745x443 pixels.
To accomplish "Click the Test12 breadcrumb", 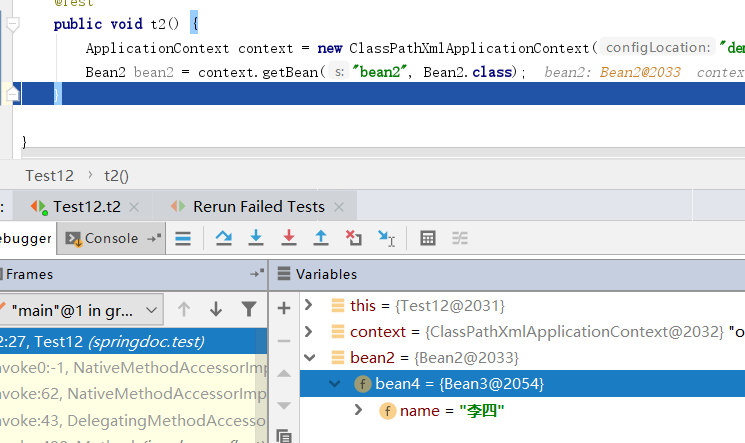I will pos(49,176).
